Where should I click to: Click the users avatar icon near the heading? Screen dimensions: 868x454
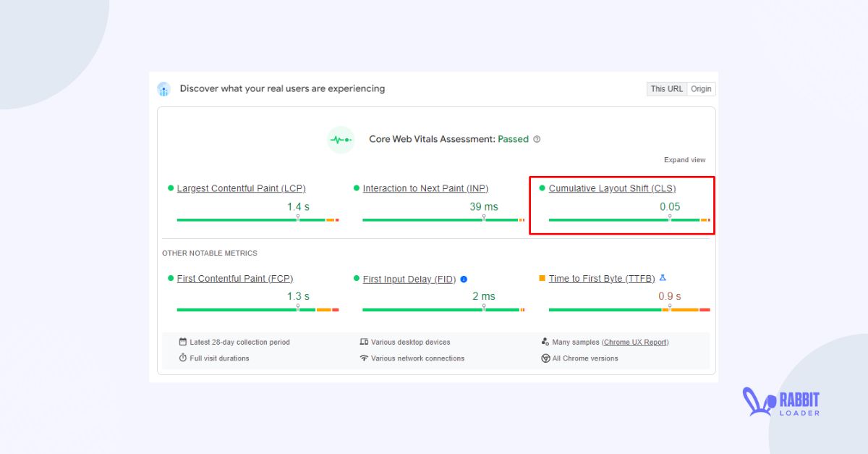[x=163, y=88]
